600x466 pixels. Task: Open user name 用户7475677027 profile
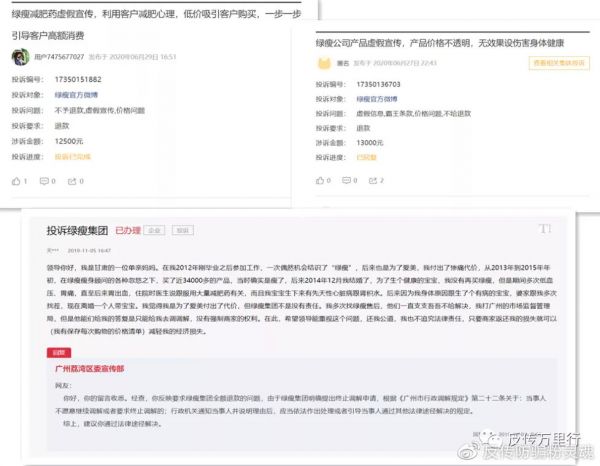(59, 57)
